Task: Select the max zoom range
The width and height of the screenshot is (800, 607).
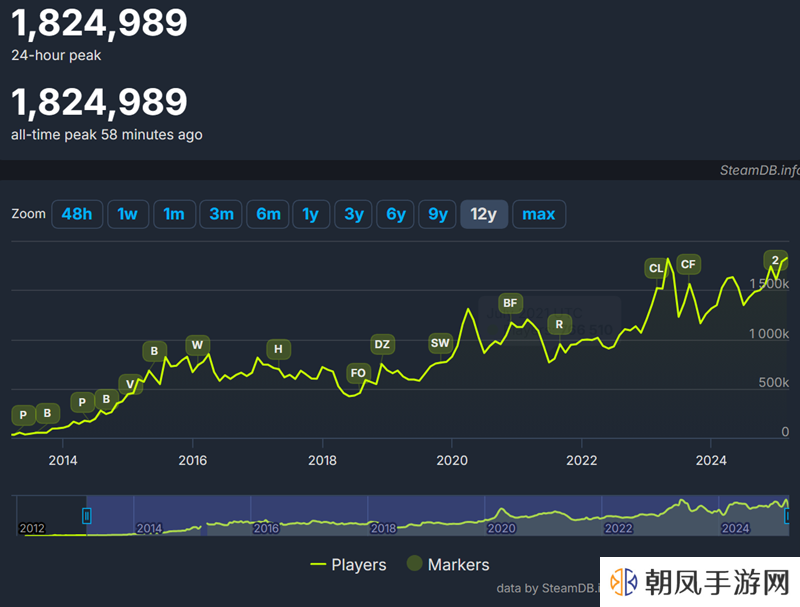Action: pos(539,214)
